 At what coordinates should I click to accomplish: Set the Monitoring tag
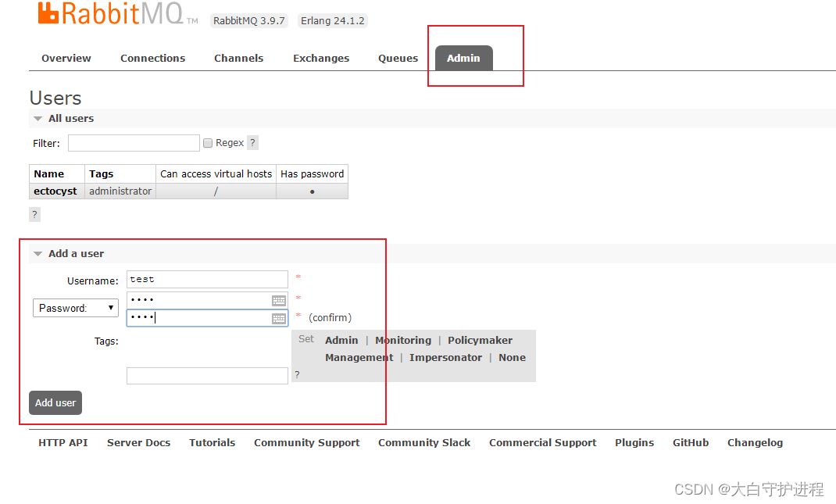click(x=403, y=340)
